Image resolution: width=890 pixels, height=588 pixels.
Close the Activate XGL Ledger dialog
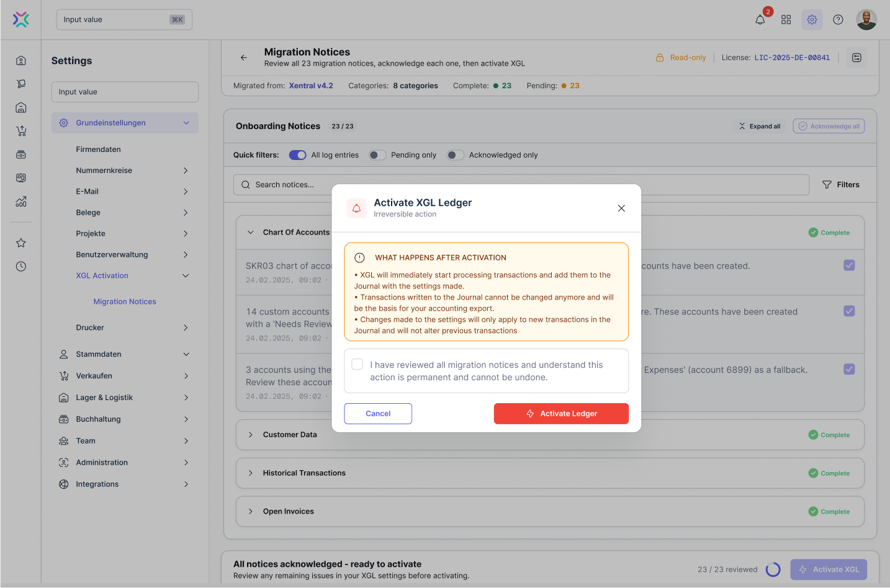coord(621,208)
